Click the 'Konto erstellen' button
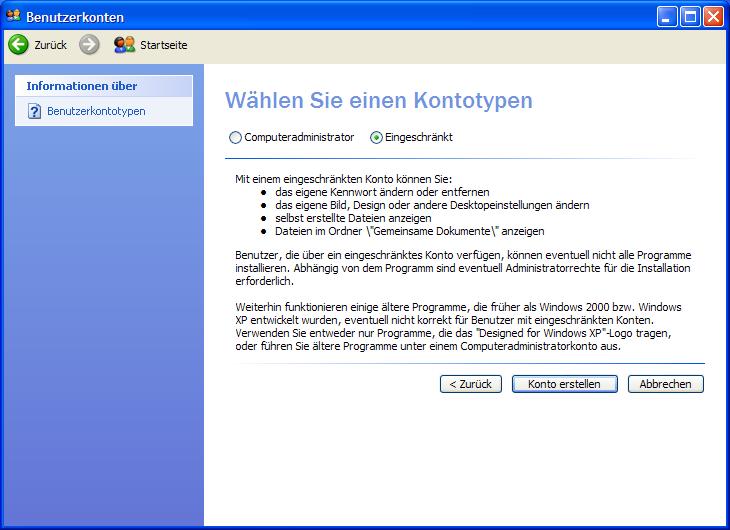The image size is (730, 530). 565,384
